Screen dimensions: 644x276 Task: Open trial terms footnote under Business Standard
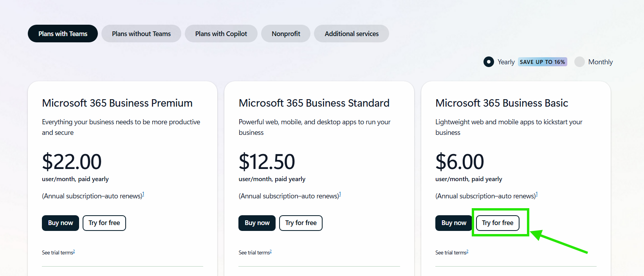tap(271, 252)
